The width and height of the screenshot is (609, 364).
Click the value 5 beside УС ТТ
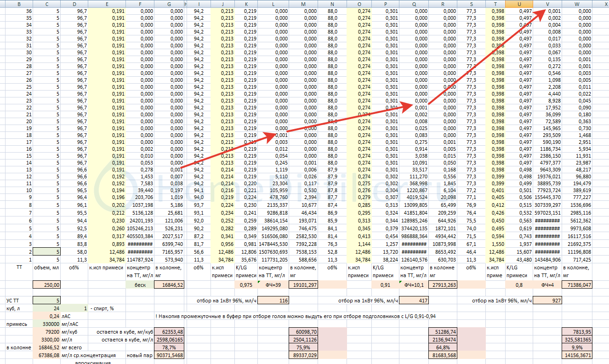(47, 300)
